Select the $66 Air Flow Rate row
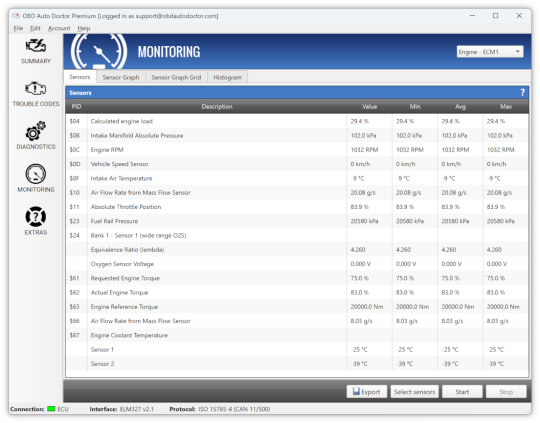The image size is (540, 423). (297, 321)
